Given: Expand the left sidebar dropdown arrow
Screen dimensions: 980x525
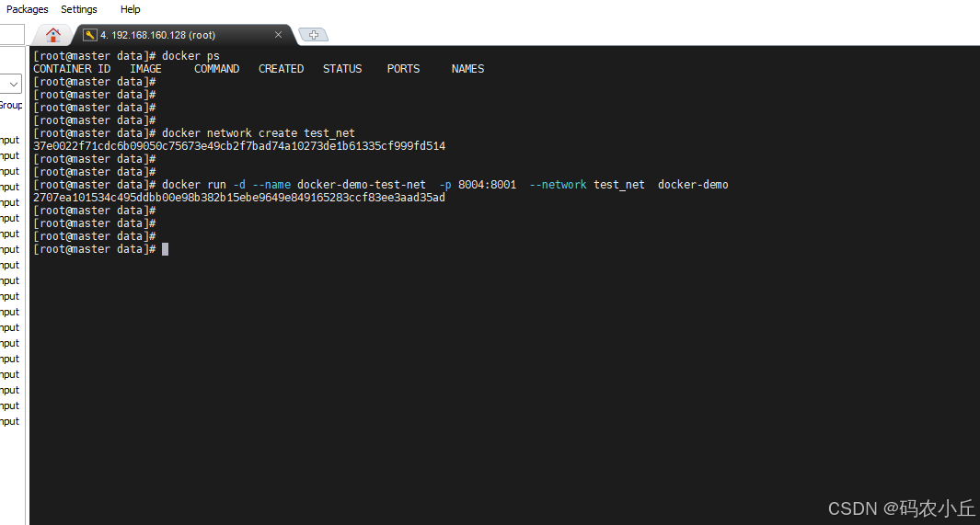Looking at the screenshot, I should 13,84.
